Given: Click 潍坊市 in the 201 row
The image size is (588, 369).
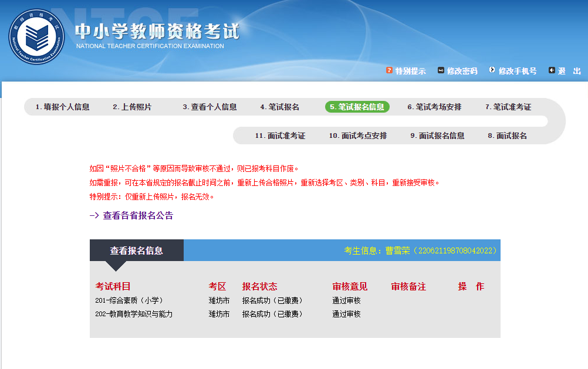Looking at the screenshot, I should (x=219, y=300).
